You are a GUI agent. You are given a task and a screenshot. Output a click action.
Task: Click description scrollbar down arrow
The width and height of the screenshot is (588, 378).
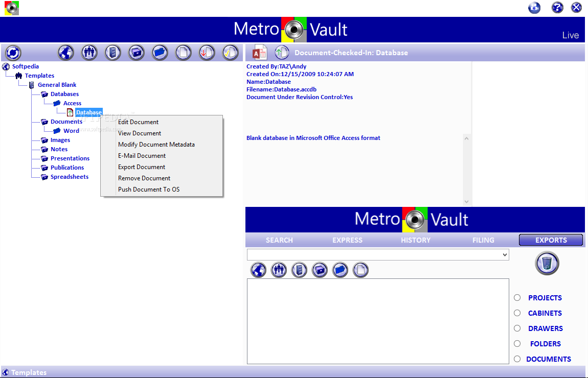tap(466, 202)
